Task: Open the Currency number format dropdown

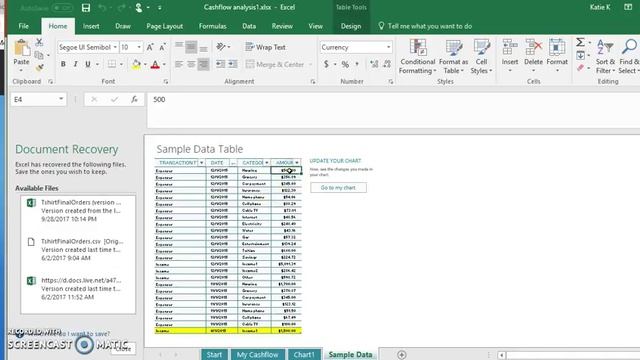Action: tap(388, 47)
